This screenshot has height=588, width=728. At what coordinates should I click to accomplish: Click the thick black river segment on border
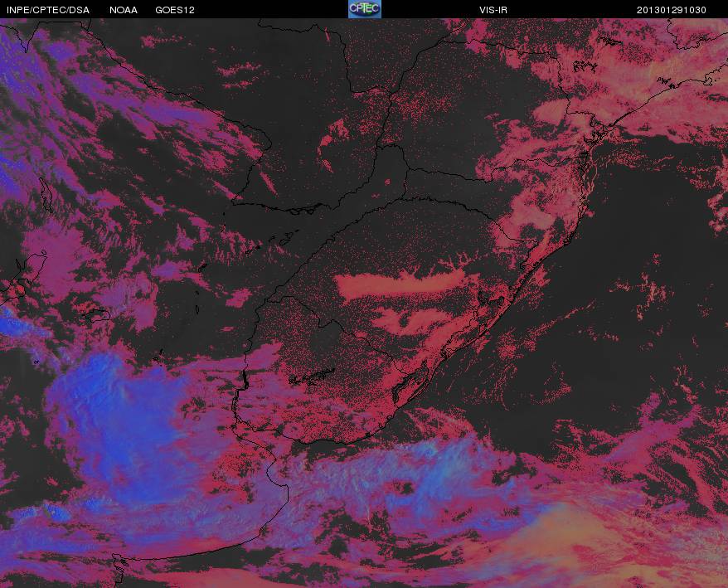click(x=245, y=381)
